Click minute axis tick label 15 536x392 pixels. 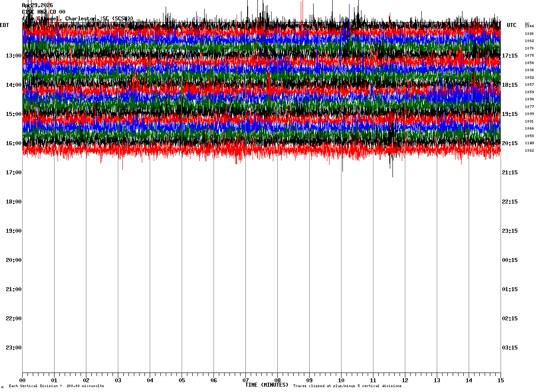(501, 380)
